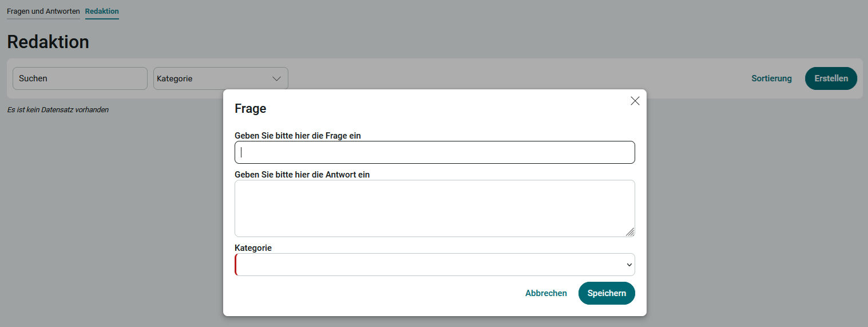
Task: Close the Frage dialog with the X icon
Action: pyautogui.click(x=635, y=101)
